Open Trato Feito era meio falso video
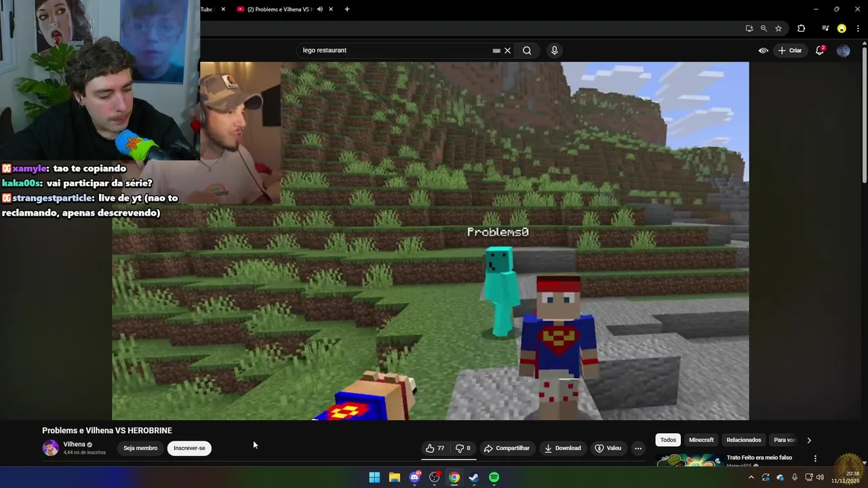Image resolution: width=868 pixels, height=488 pixels. tap(759, 457)
